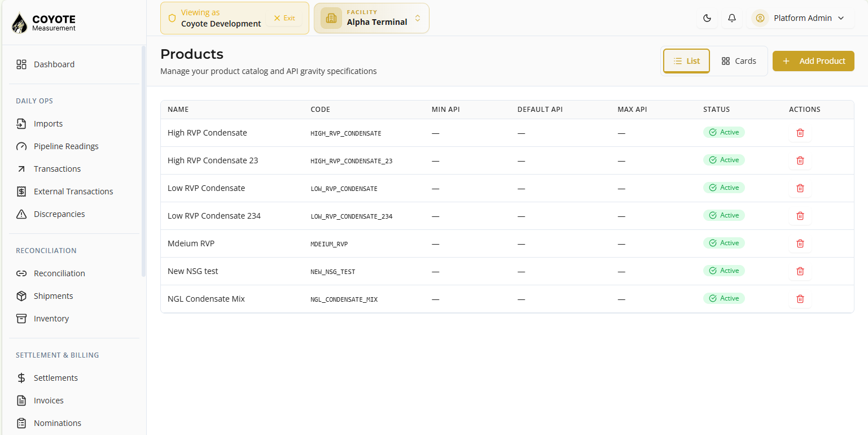
Task: Go to Invoices
Action: (73, 401)
